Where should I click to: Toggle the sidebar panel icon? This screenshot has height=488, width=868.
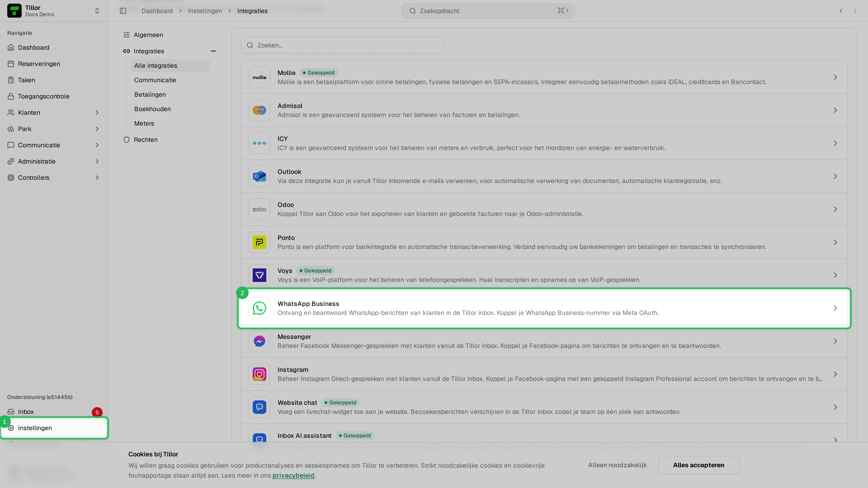tap(123, 11)
